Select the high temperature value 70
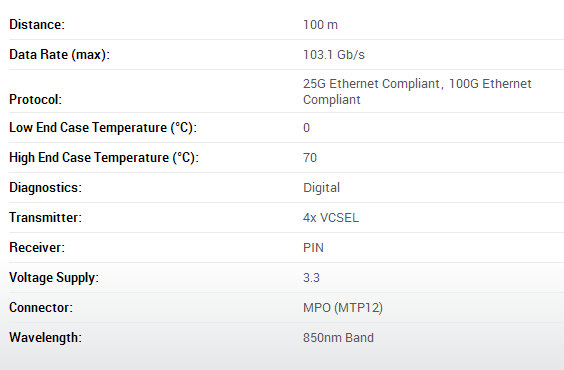564x370 pixels. click(310, 158)
